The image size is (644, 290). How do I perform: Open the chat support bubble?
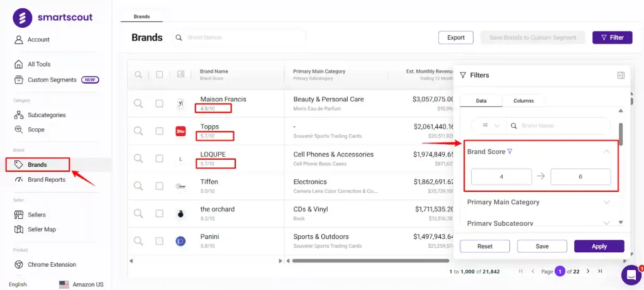pos(631,275)
